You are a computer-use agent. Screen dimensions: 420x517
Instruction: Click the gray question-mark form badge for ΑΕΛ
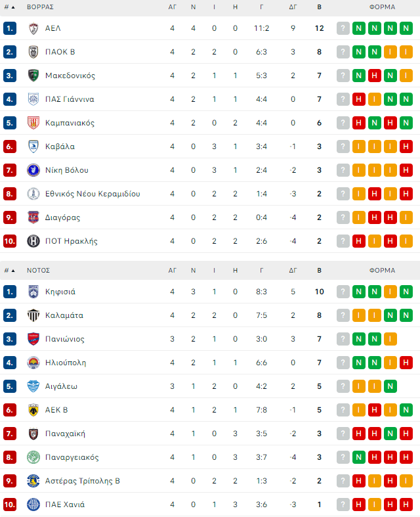click(x=343, y=28)
